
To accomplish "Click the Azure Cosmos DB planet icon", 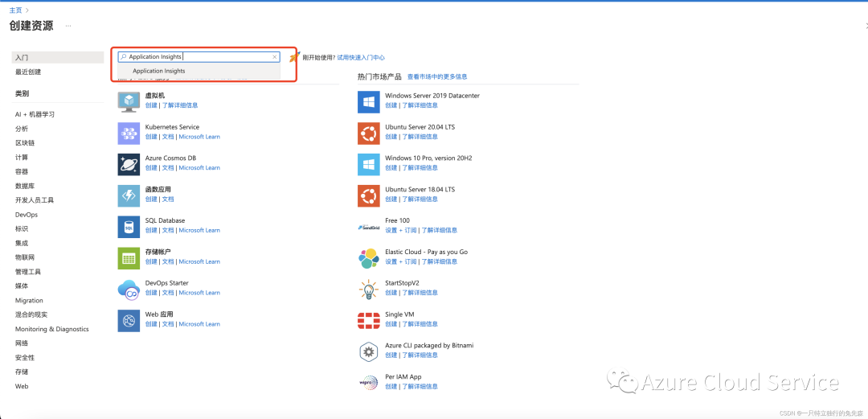I will tap(129, 165).
